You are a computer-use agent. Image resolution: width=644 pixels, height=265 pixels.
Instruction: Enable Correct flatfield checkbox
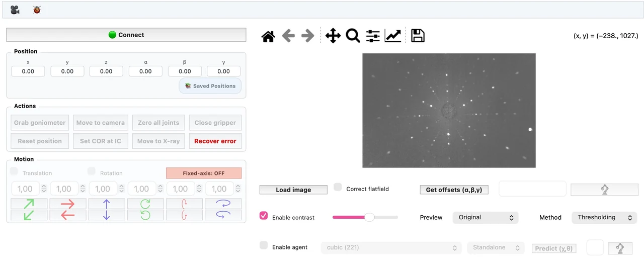(x=338, y=188)
